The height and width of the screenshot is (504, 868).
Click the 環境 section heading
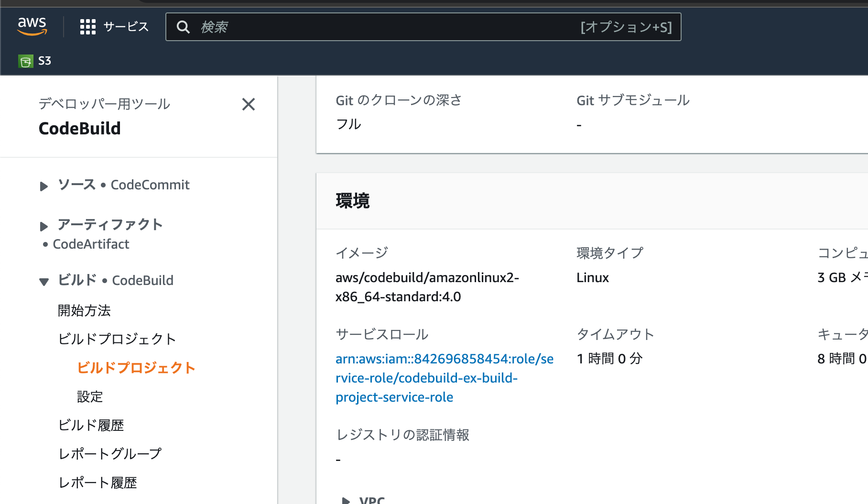click(x=353, y=201)
